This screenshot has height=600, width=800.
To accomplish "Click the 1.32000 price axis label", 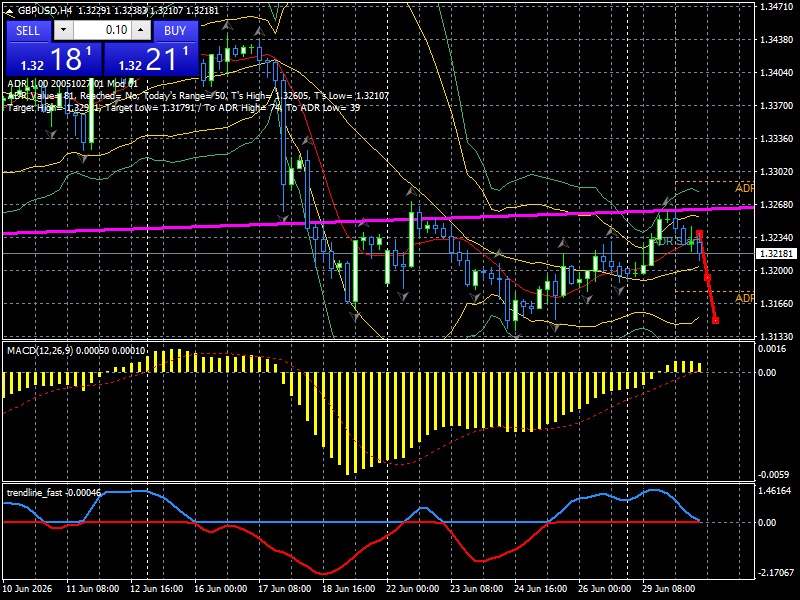I will click(x=776, y=270).
